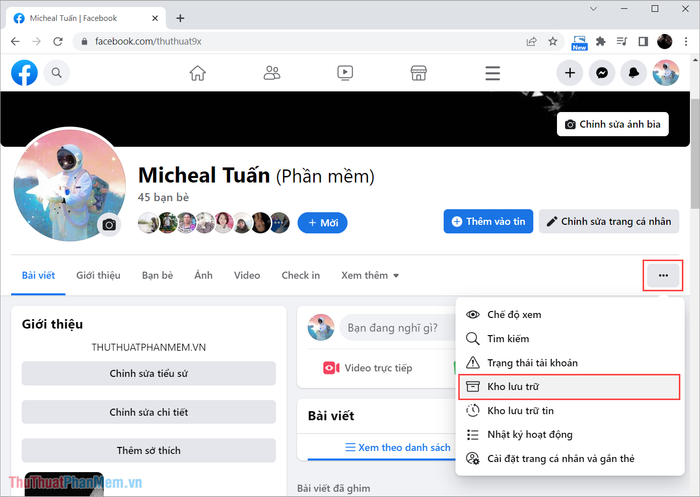Choose Tìm kiếm from profile menu
The image size is (700, 497).
click(570, 338)
